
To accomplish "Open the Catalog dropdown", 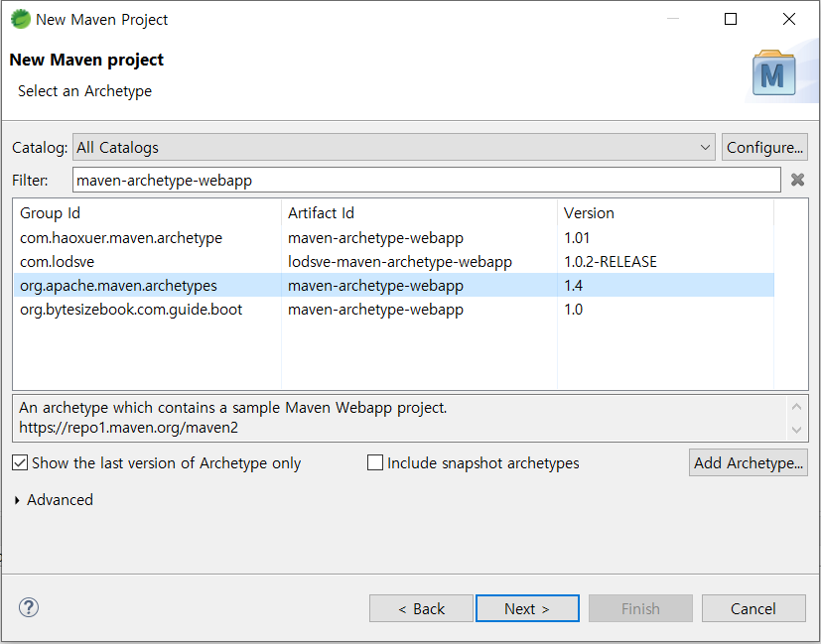I will click(x=706, y=147).
